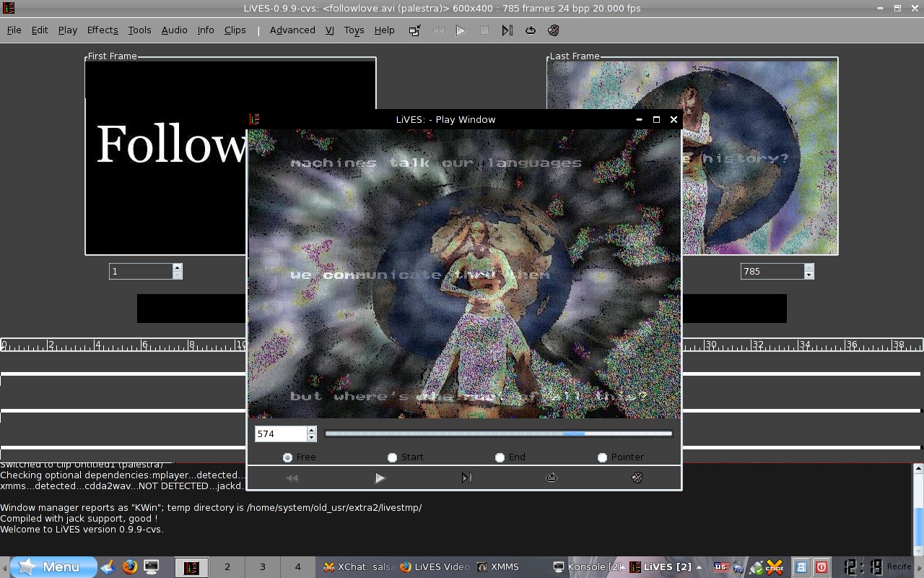Screen dimensions: 924x578
Task: Click the Play Window frame position slider
Action: (499, 433)
